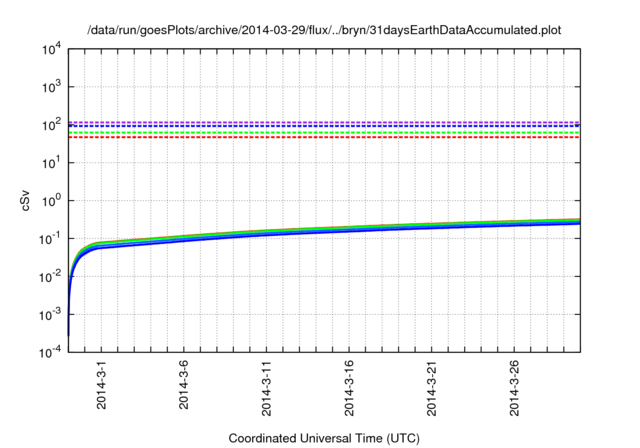
Task: Click the red dashed threshold line
Action: [x=324, y=137]
